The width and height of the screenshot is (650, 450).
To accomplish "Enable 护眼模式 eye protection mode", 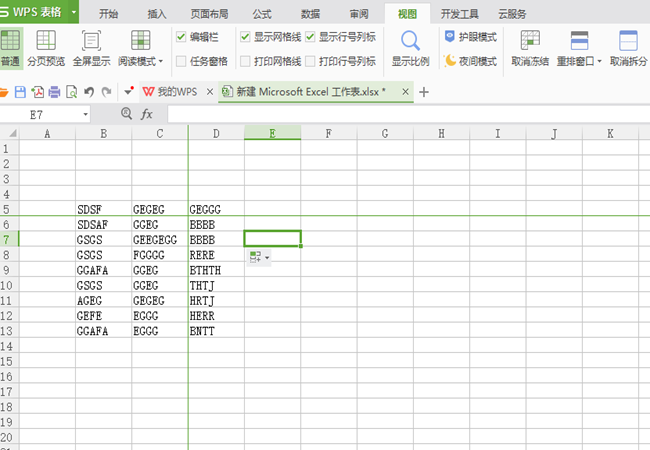I will [470, 37].
